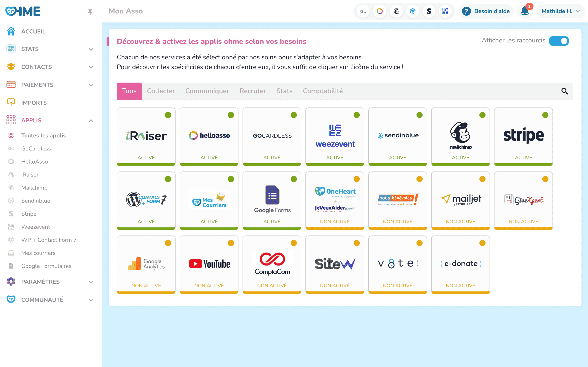Toggle Afficher les raccourcis switch
Screen dimensions: 588x367
point(559,41)
